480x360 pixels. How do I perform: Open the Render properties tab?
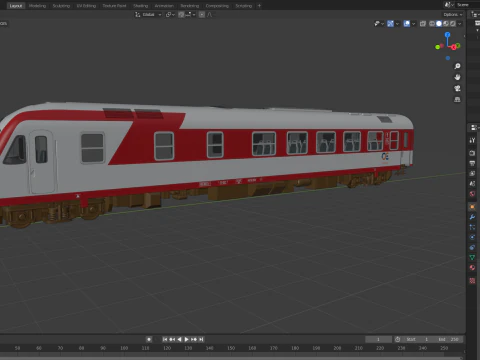tap(472, 153)
